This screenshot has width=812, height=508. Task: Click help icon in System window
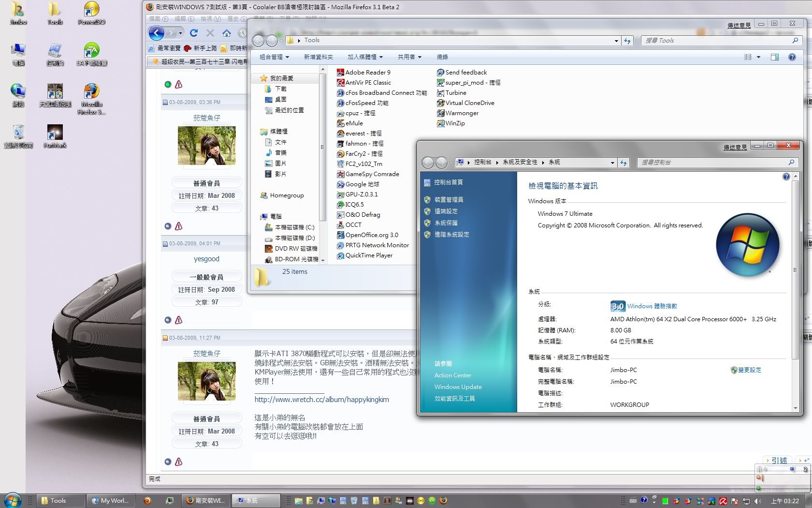point(786,177)
